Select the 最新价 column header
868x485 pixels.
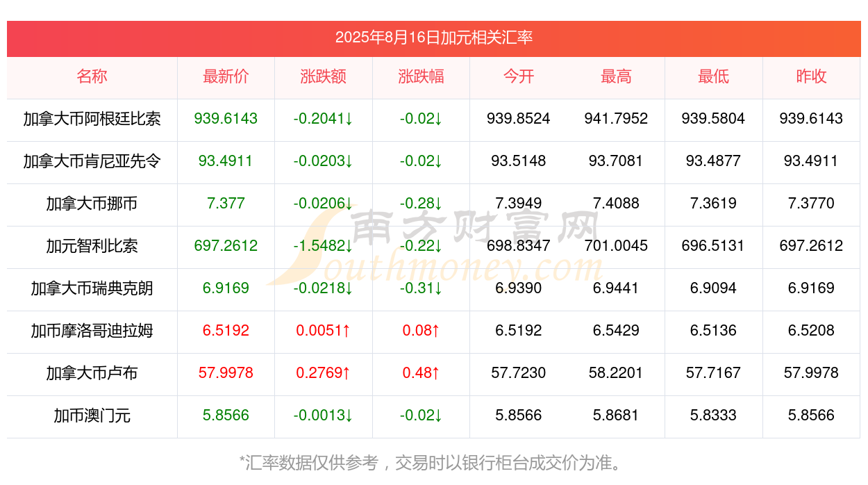pyautogui.click(x=226, y=76)
